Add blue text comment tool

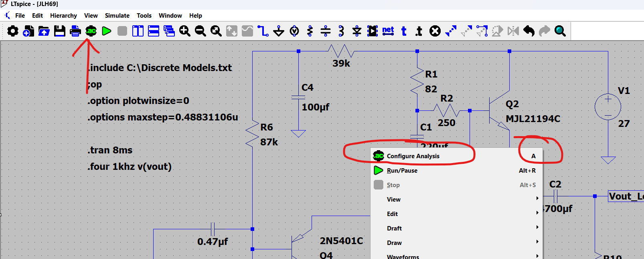click(404, 31)
